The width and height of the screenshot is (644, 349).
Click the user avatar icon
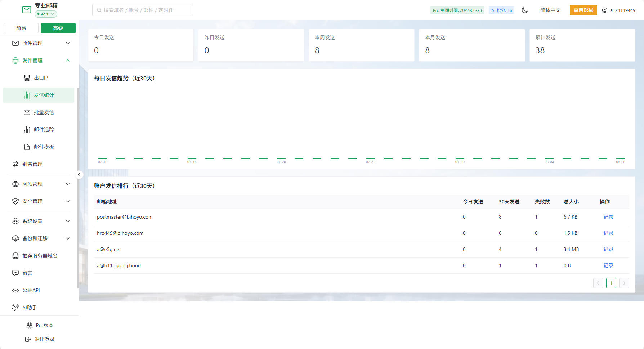click(605, 10)
